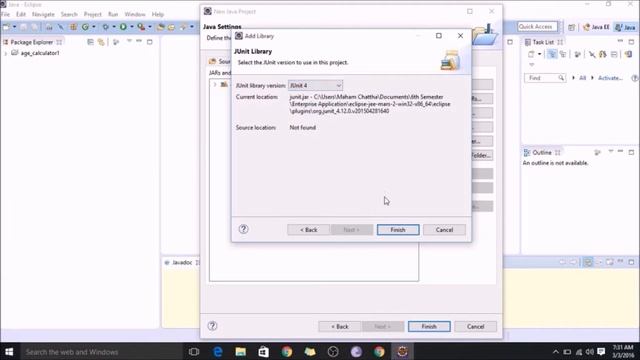Open Task View on the taskbar

tap(194, 351)
